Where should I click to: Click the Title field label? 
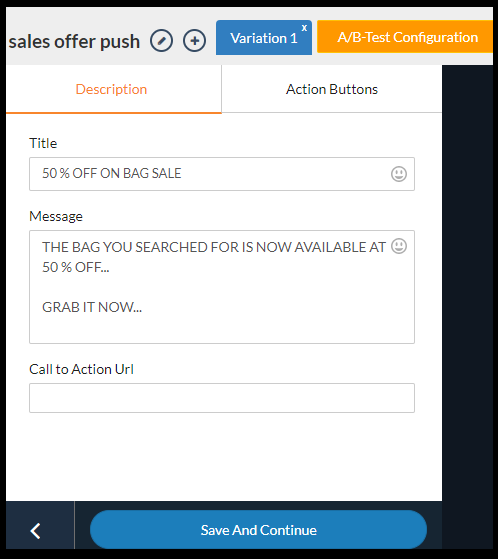(43, 143)
